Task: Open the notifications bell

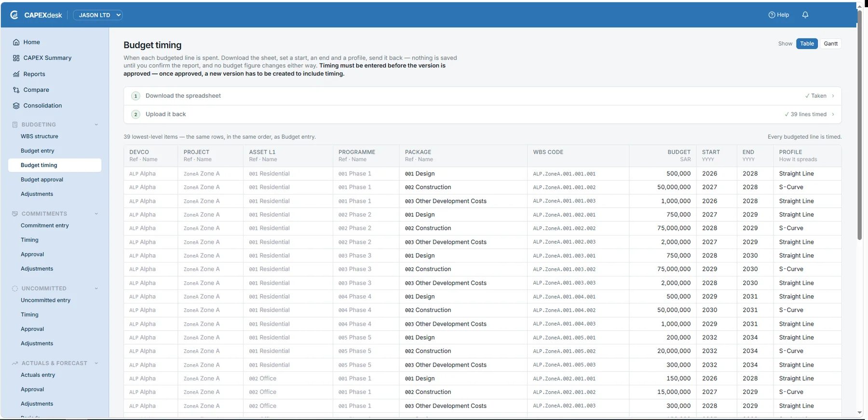Action: coord(805,15)
